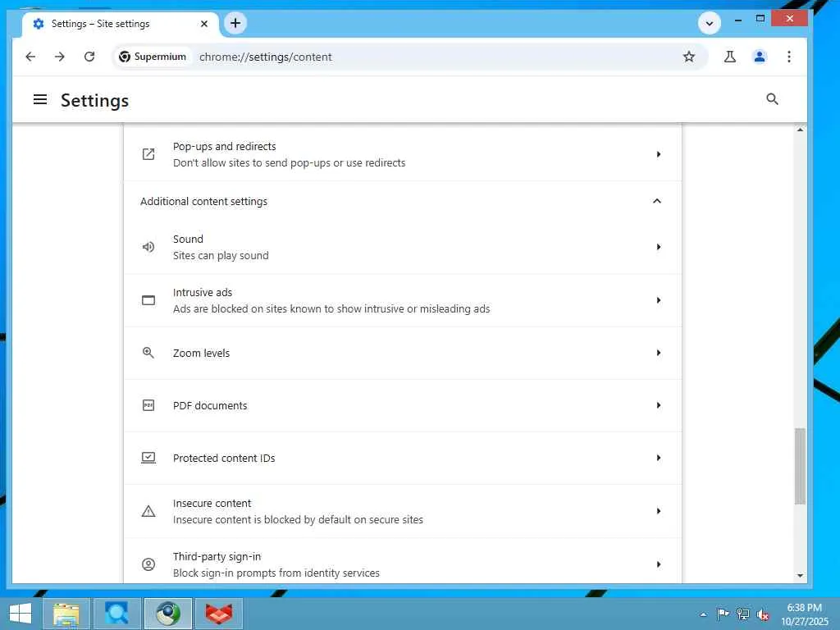Click the Supermium taskbar icon
Image resolution: width=840 pixels, height=630 pixels.
click(167, 614)
